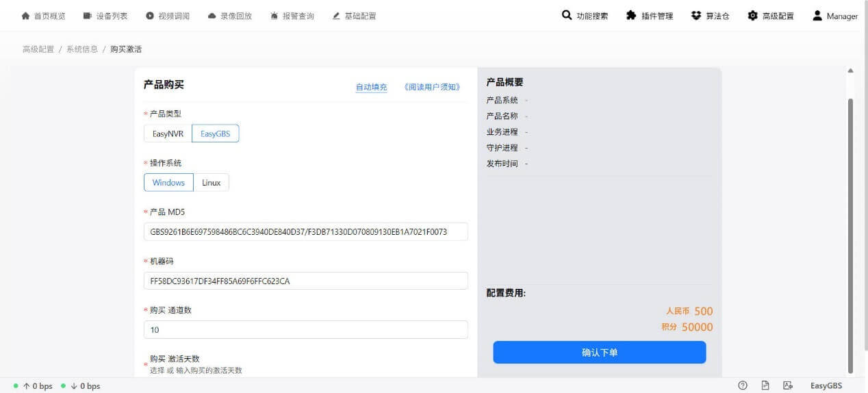This screenshot has width=868, height=393.
Task: Open the 首页概览 home menu
Action: tap(44, 16)
